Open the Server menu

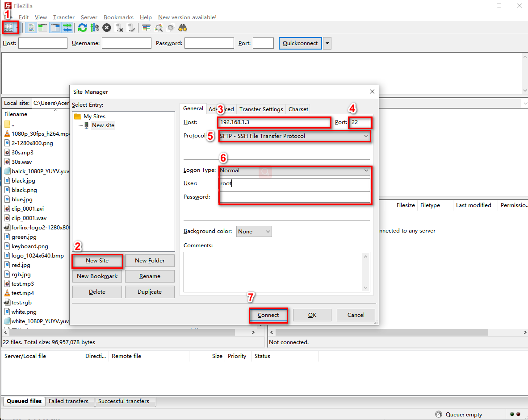(x=89, y=17)
